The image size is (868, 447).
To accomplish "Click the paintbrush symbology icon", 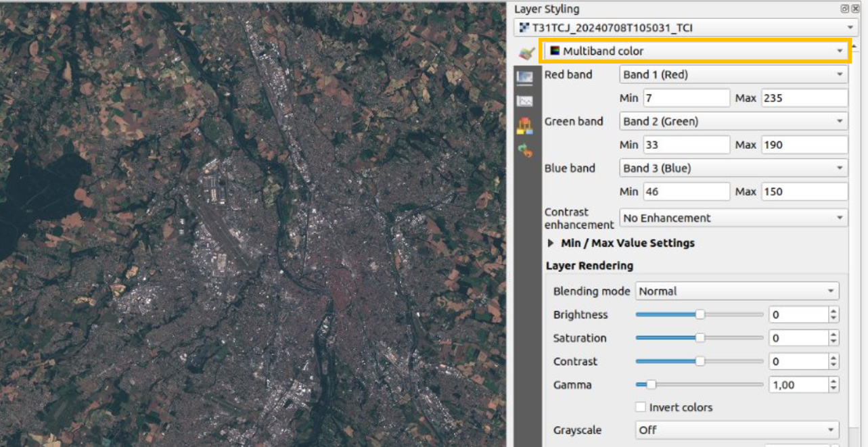I will 526,53.
